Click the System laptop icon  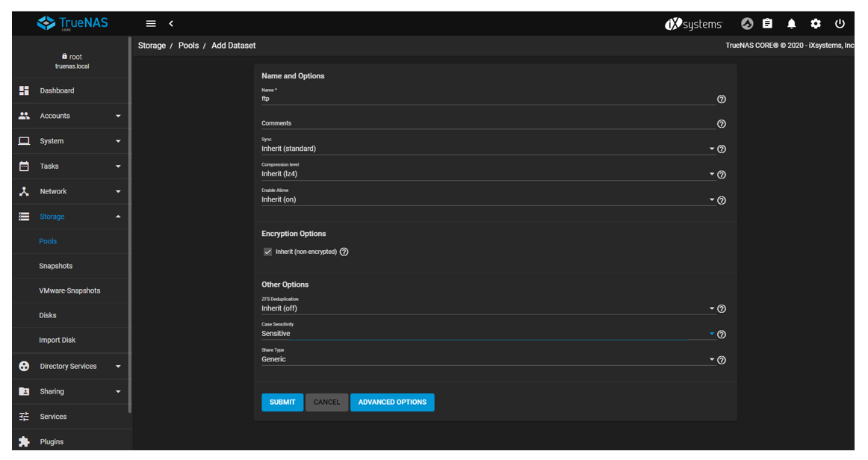point(24,141)
